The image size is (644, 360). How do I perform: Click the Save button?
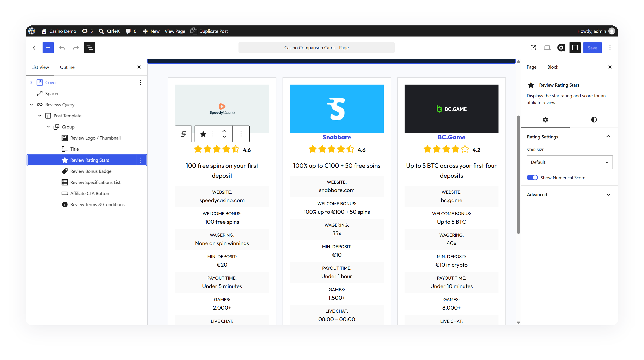coord(592,47)
